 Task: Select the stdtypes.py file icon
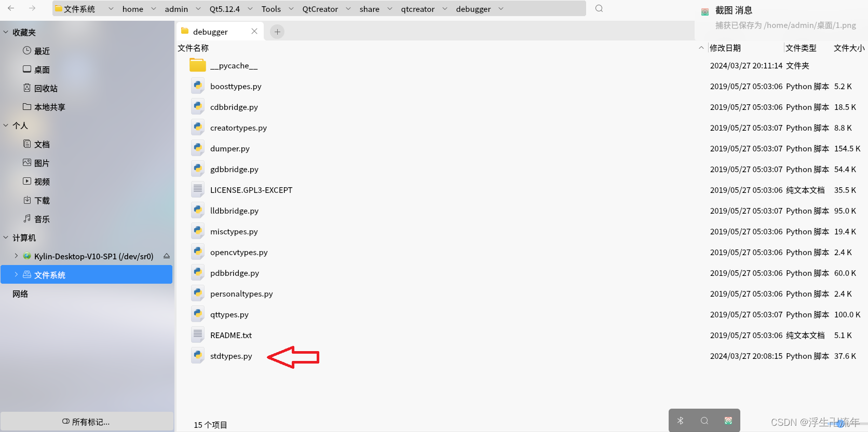[198, 356]
